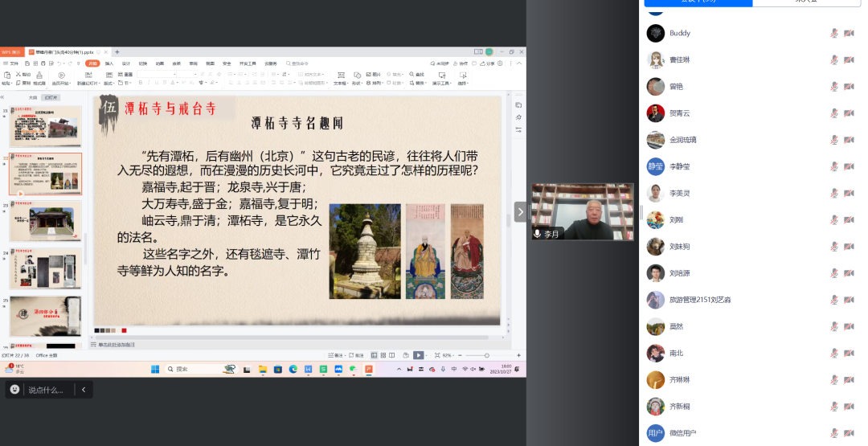868x446 pixels.
Task: Toggle 莫然's camera icon
Action: tap(849, 326)
